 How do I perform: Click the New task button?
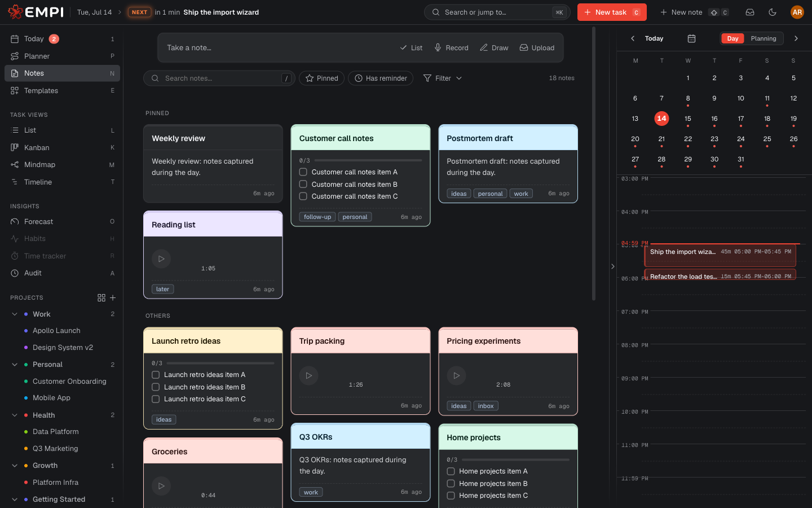pyautogui.click(x=612, y=12)
